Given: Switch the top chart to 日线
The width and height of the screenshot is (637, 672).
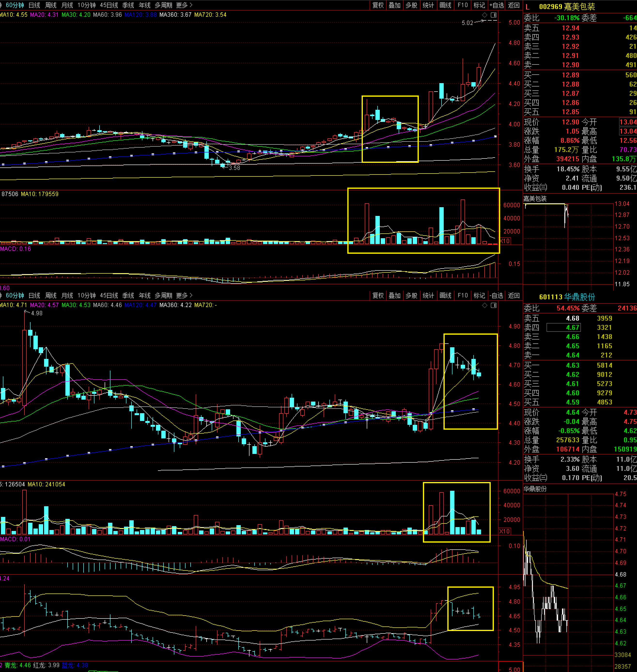Looking at the screenshot, I should 34,5.
